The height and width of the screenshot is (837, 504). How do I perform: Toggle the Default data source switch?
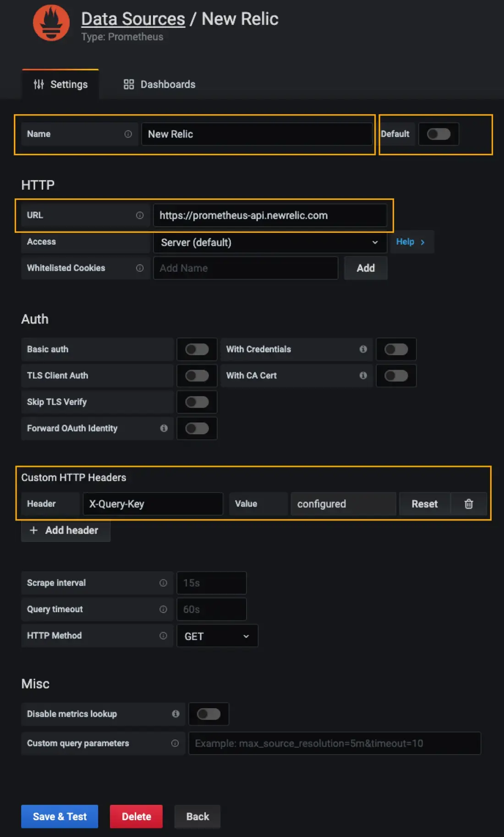point(438,134)
